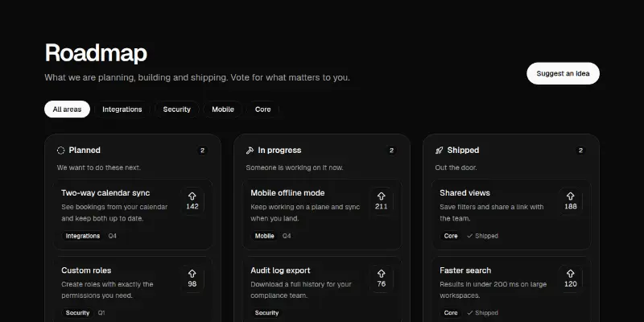Open the Shared views card title
The width and height of the screenshot is (644, 322).
tap(465, 193)
